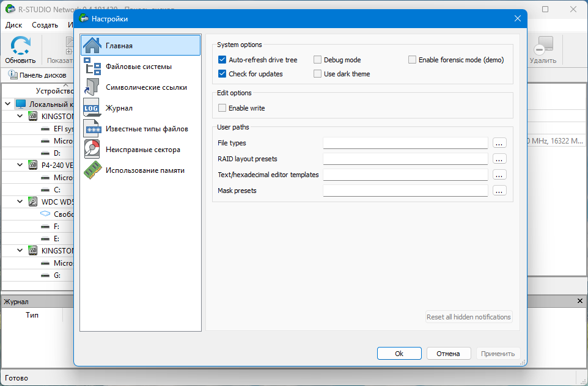Screen dimensions: 588x386
Task: Turn on the Debug mode checkbox
Action: point(317,60)
